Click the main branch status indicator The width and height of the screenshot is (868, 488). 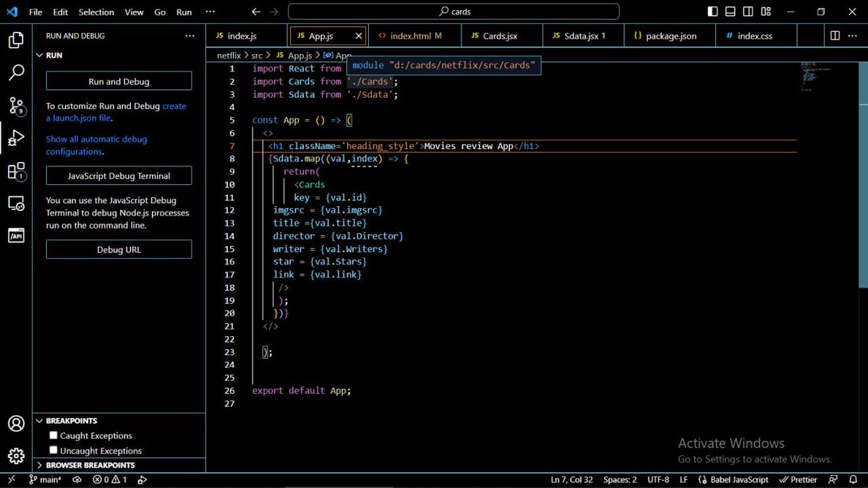pyautogui.click(x=46, y=479)
